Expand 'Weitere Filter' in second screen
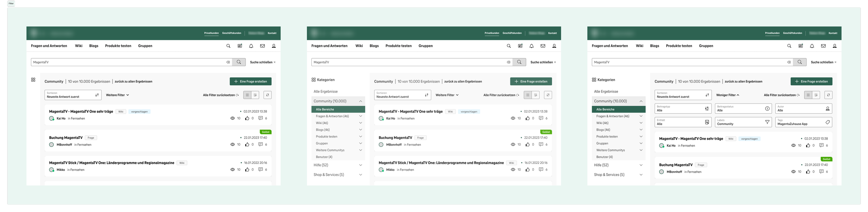This screenshot has height=212, width=868. [447, 95]
